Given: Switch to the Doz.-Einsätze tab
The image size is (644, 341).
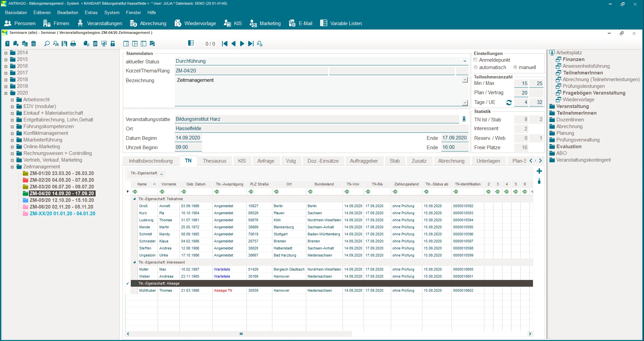Looking at the screenshot, I should click(323, 161).
